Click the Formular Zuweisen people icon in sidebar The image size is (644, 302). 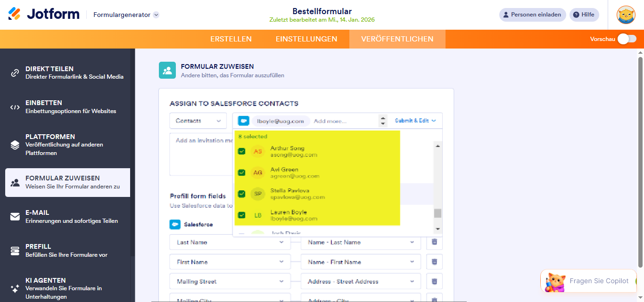(15, 182)
